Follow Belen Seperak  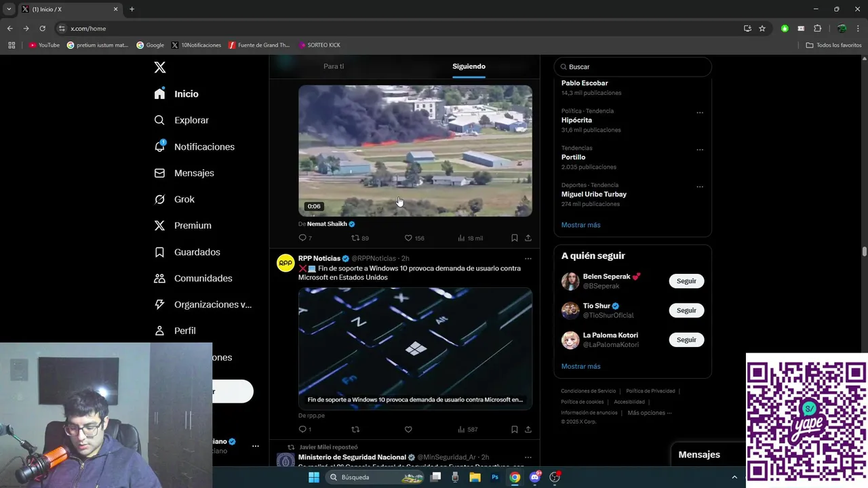[686, 281]
